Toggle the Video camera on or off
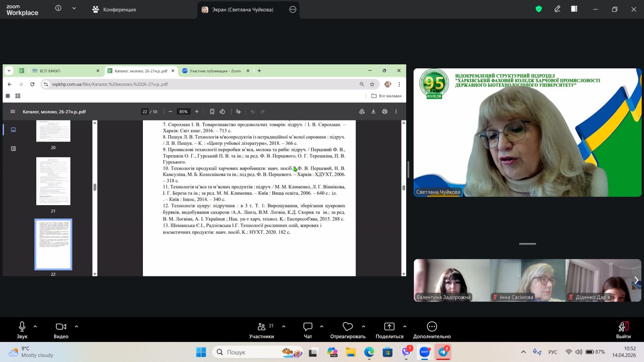This screenshot has width=644, height=362. (61, 330)
